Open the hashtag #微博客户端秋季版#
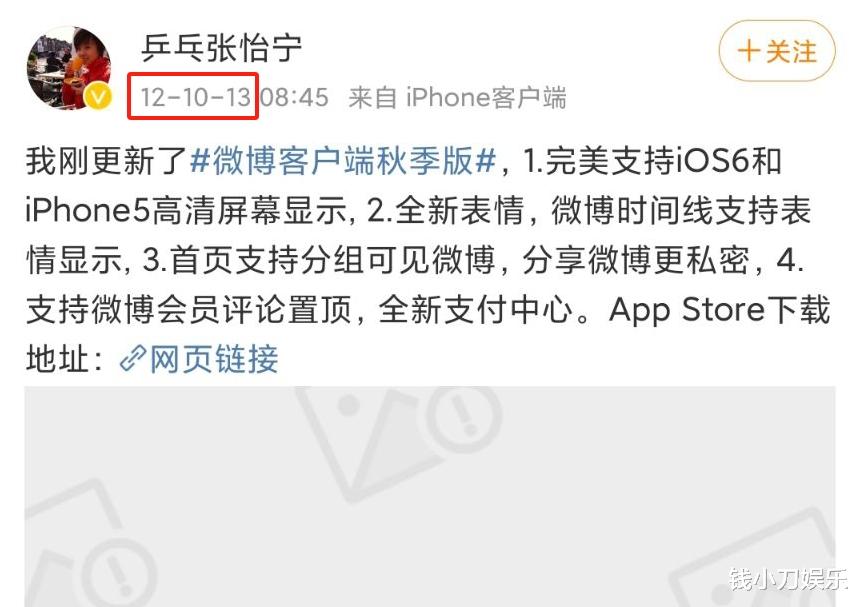The width and height of the screenshot is (861, 607). point(343,161)
